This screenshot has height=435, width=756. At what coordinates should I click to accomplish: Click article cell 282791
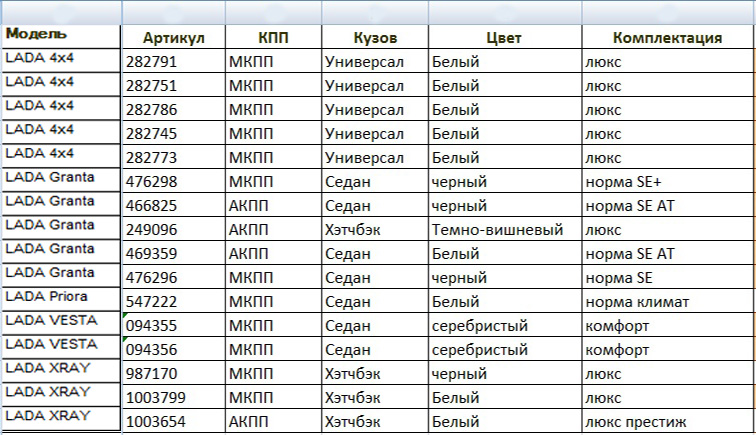[x=174, y=61]
